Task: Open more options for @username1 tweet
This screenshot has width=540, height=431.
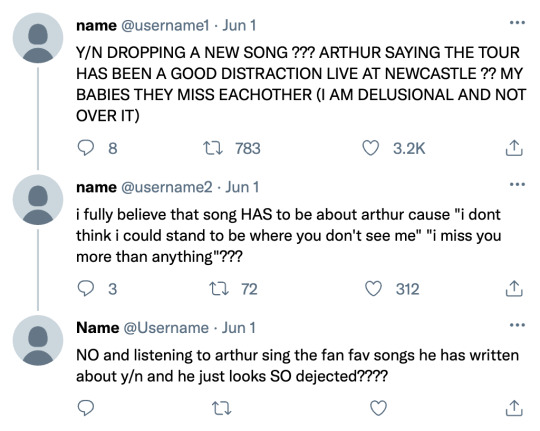Action: point(517,23)
